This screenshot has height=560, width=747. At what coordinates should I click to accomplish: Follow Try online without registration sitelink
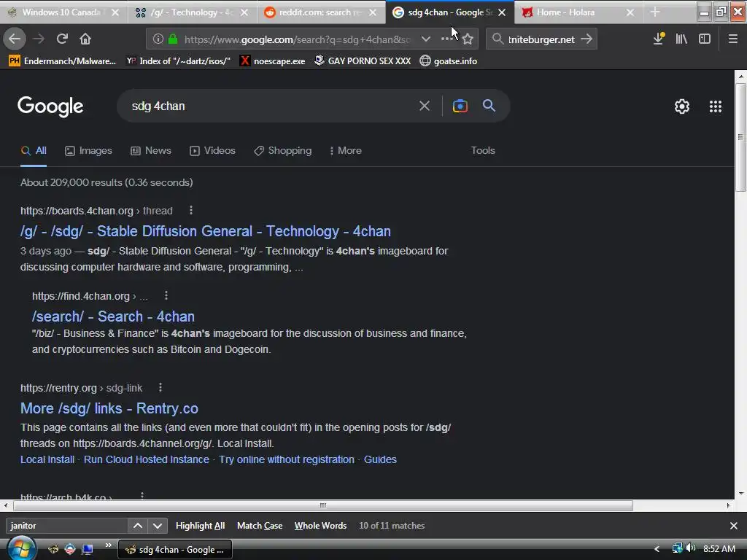pyautogui.click(x=286, y=459)
